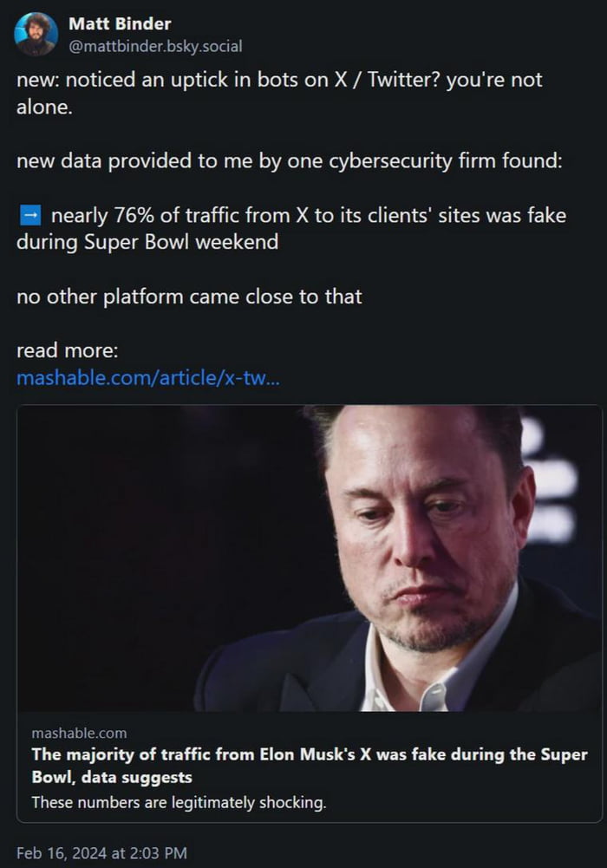Click "These numbers are legitimately shocking." description
This screenshot has width=607, height=868.
tap(179, 802)
